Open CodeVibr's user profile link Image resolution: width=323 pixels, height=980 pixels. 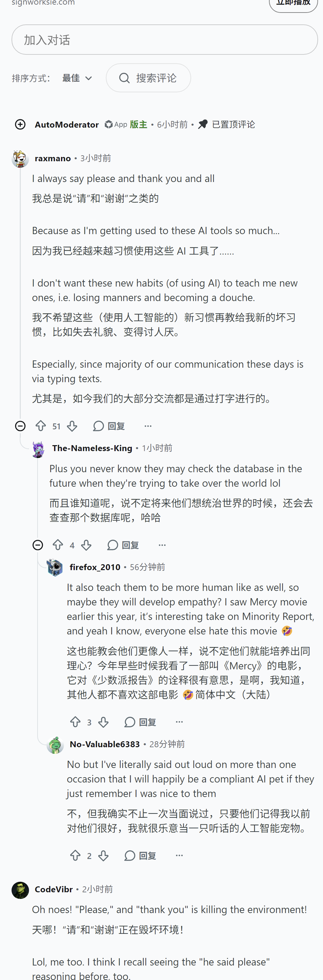(x=54, y=889)
